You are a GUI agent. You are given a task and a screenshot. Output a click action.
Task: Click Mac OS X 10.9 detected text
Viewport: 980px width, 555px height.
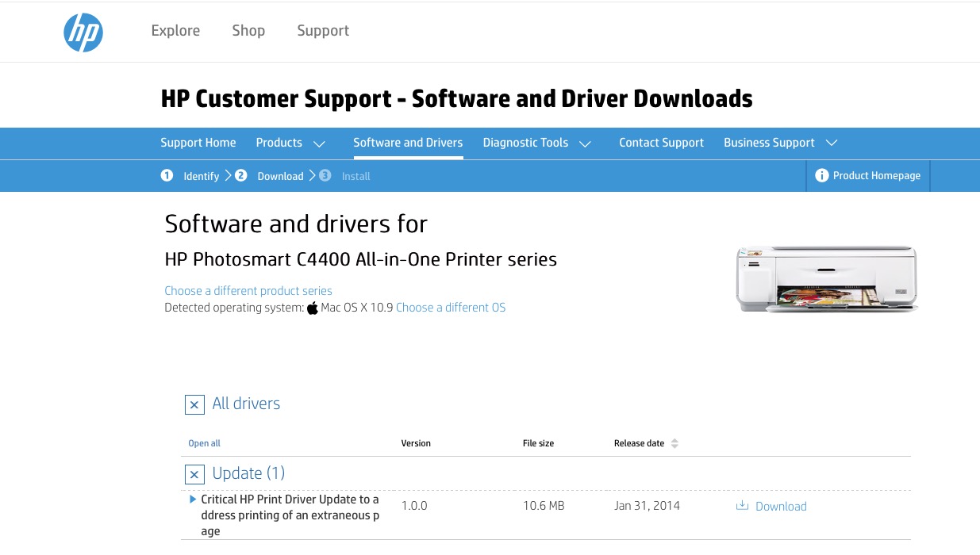click(x=357, y=308)
